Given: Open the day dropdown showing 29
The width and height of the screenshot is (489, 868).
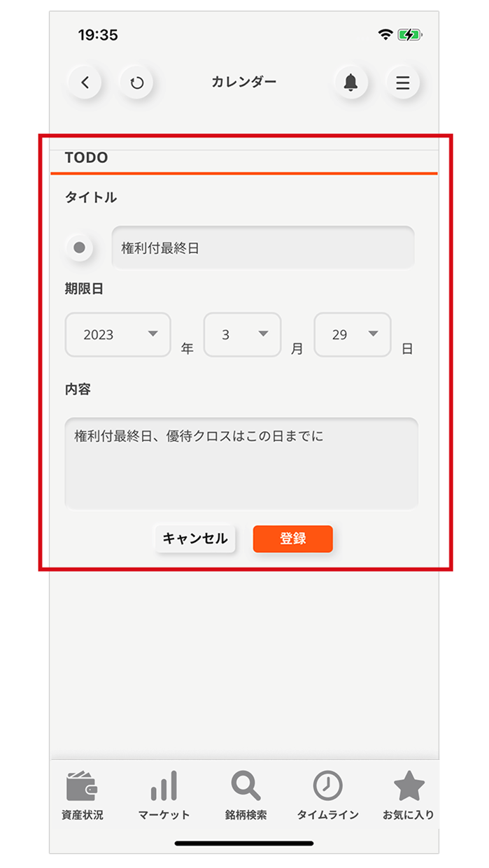Looking at the screenshot, I should click(353, 334).
